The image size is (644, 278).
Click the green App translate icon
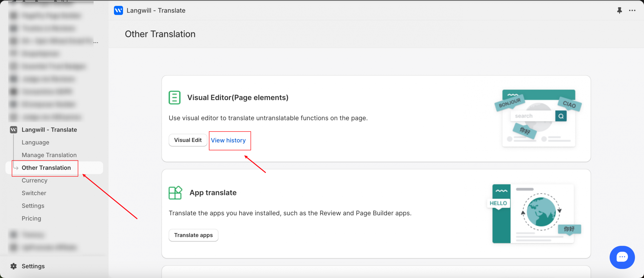[x=175, y=193]
